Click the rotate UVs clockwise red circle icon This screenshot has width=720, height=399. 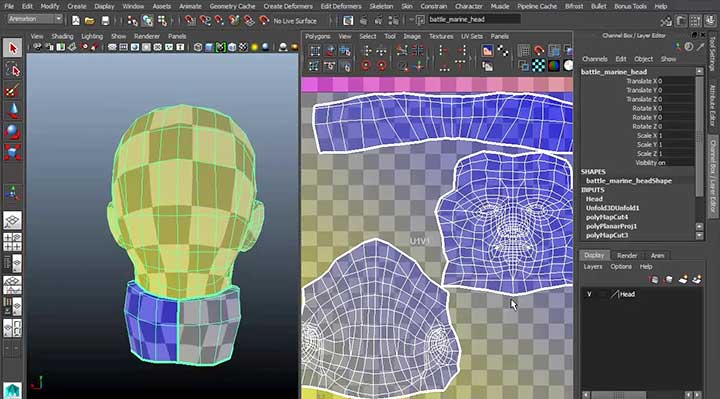click(x=381, y=66)
